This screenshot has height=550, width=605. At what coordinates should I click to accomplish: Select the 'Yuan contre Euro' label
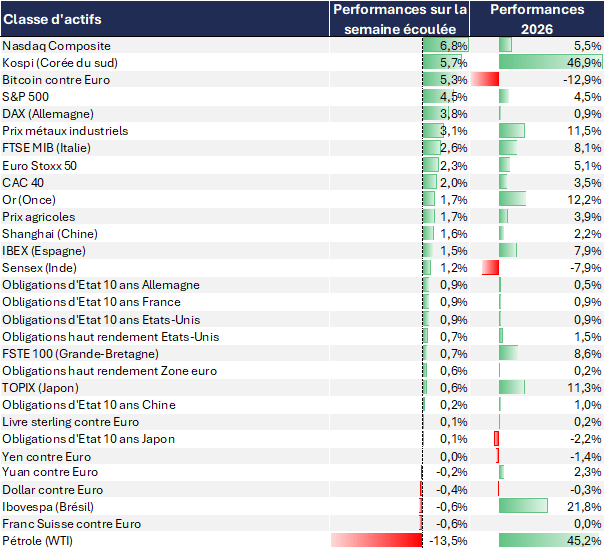click(x=50, y=472)
